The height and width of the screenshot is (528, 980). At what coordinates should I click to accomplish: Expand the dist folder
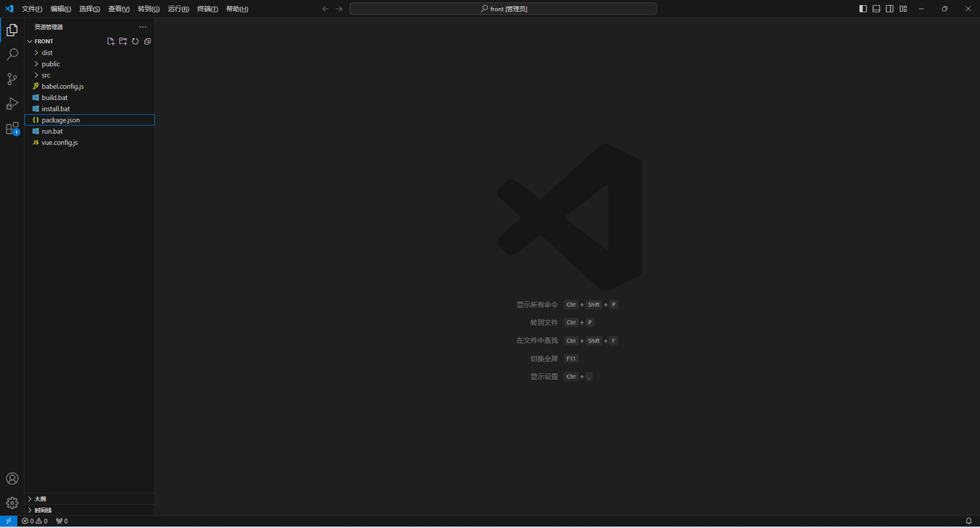point(89,53)
